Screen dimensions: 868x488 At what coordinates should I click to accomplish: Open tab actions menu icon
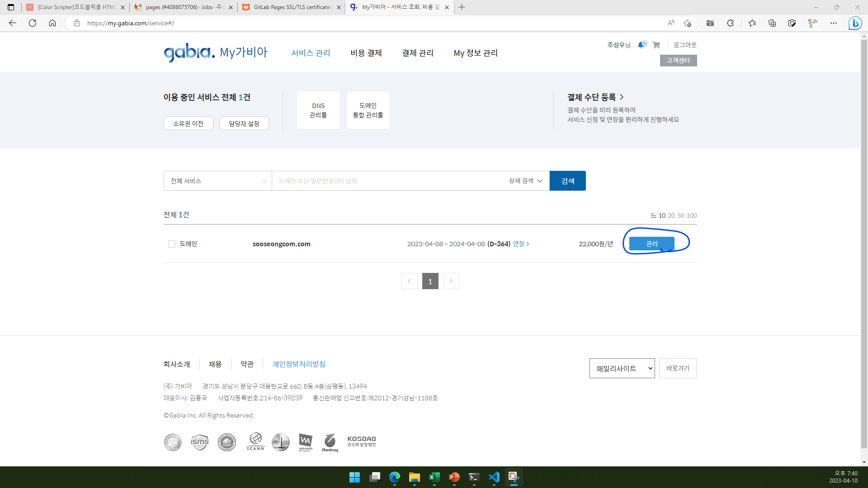pyautogui.click(x=11, y=7)
